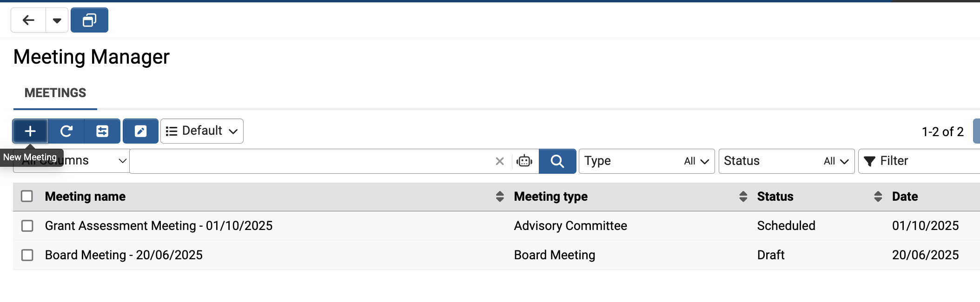Screen dimensions: 980x302
Task: Click the list settings sliders icon
Action: tap(102, 131)
